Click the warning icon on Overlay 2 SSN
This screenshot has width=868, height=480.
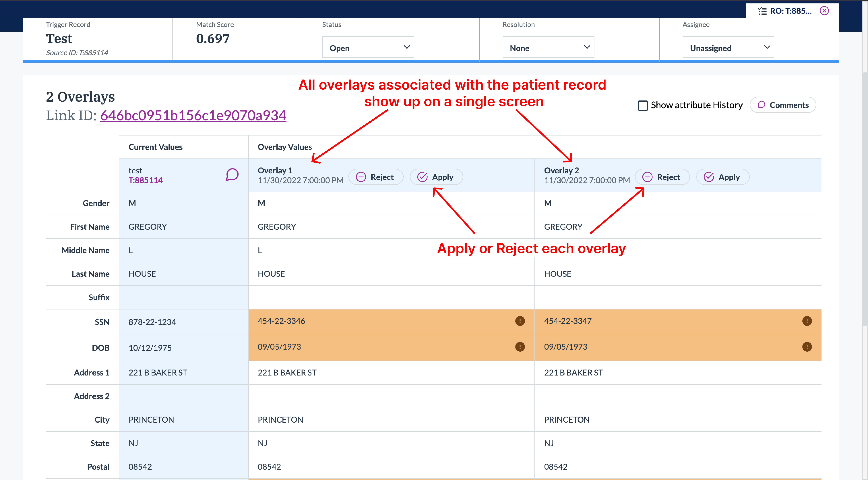click(x=807, y=321)
